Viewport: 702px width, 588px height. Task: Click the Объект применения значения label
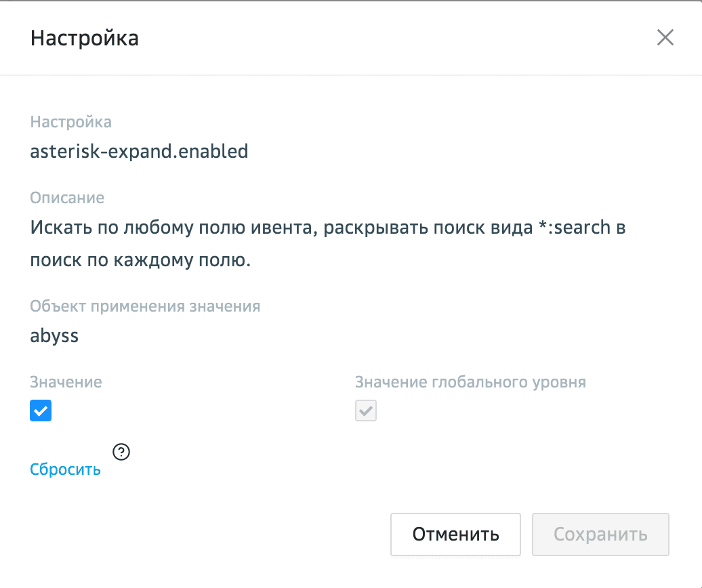[x=145, y=306]
